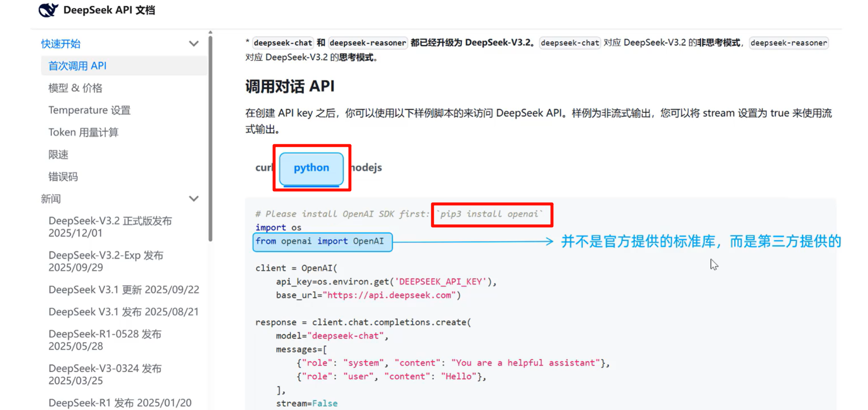The image size is (868, 410).
Task: Open DeepSeek V3.1 发布 2025/08/21 item
Action: tap(124, 312)
